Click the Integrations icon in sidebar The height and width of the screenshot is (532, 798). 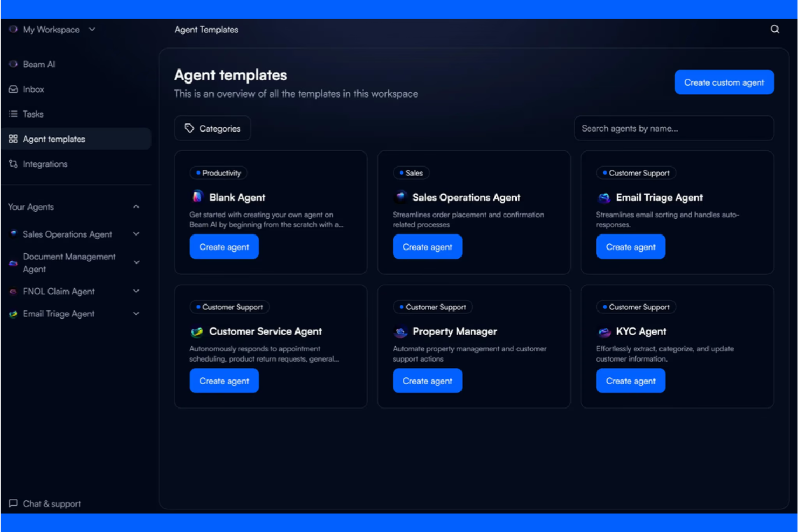(x=13, y=164)
